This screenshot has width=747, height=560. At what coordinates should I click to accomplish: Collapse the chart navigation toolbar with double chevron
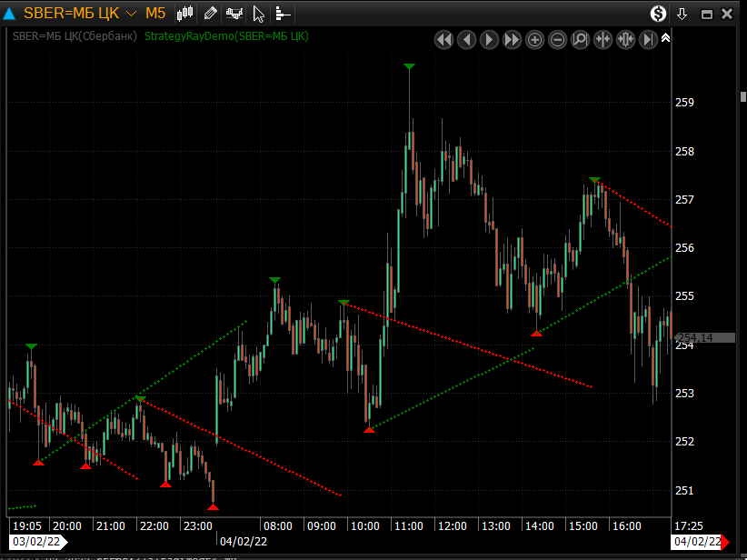pyautogui.click(x=666, y=38)
